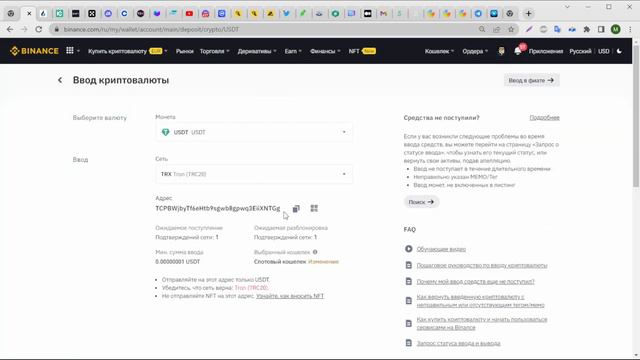Copy the USDT deposit address
Screen dimensions: 640x360
tap(296, 209)
